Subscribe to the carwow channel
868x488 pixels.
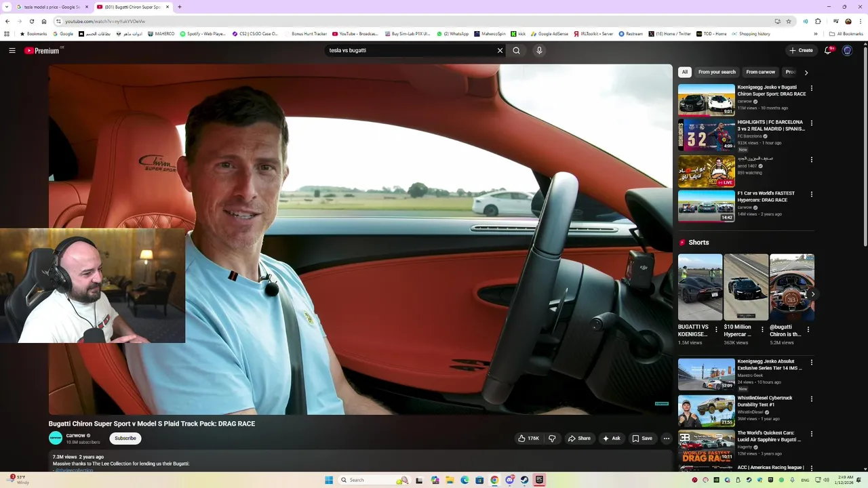pyautogui.click(x=125, y=439)
